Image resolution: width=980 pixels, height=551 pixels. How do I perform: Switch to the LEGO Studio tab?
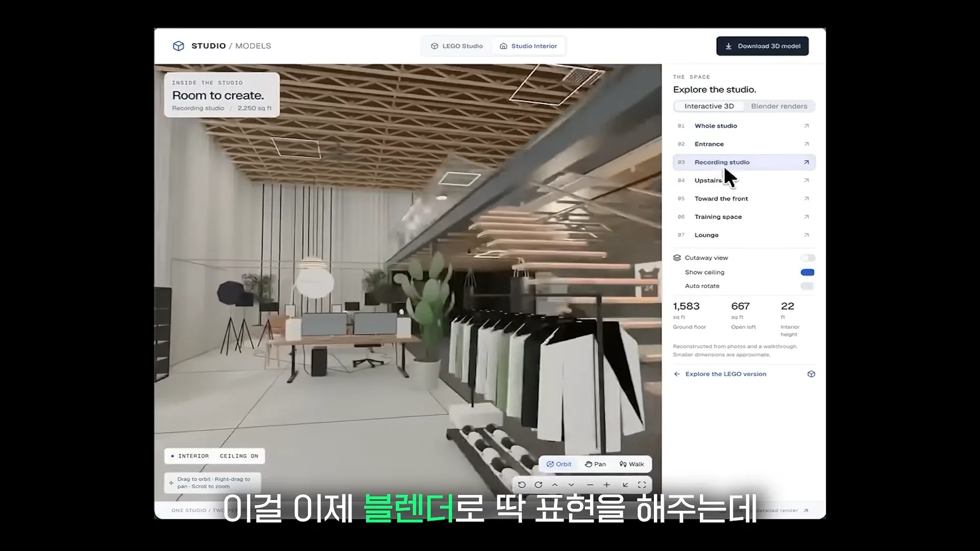[x=457, y=46]
